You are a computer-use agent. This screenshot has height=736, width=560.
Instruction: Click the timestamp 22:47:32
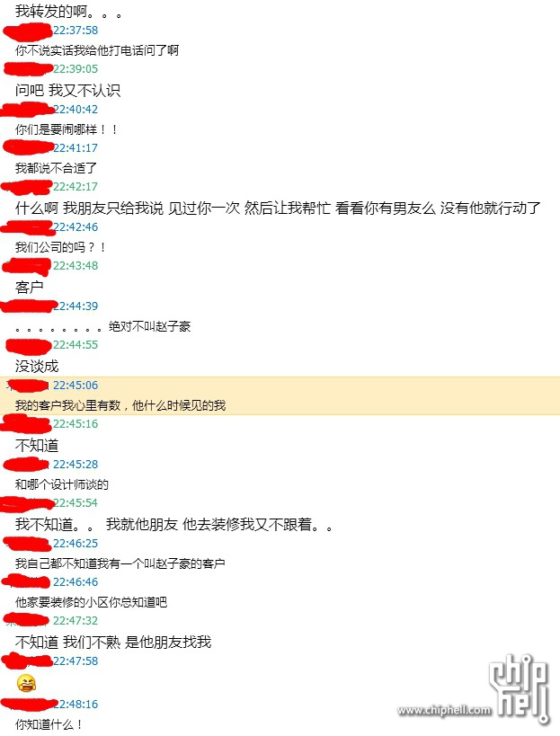pyautogui.click(x=76, y=621)
